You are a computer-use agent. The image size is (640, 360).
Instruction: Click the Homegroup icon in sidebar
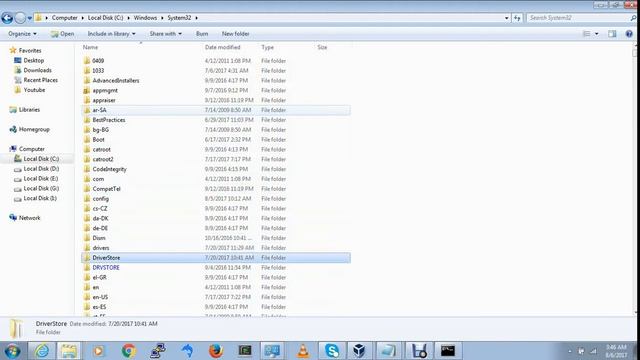(13, 129)
